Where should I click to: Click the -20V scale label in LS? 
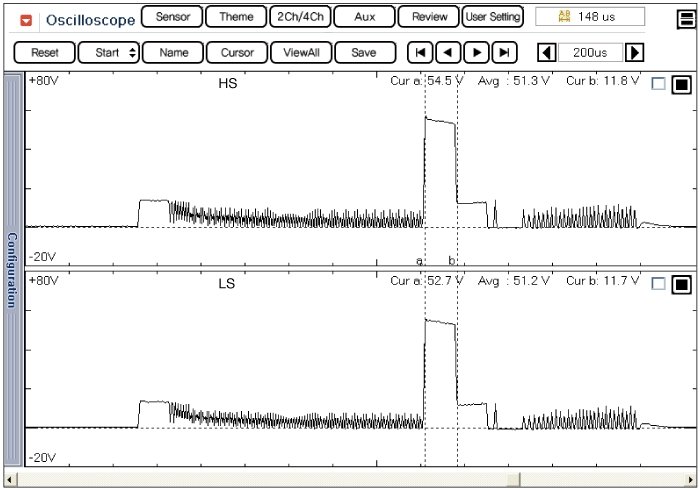[42, 458]
